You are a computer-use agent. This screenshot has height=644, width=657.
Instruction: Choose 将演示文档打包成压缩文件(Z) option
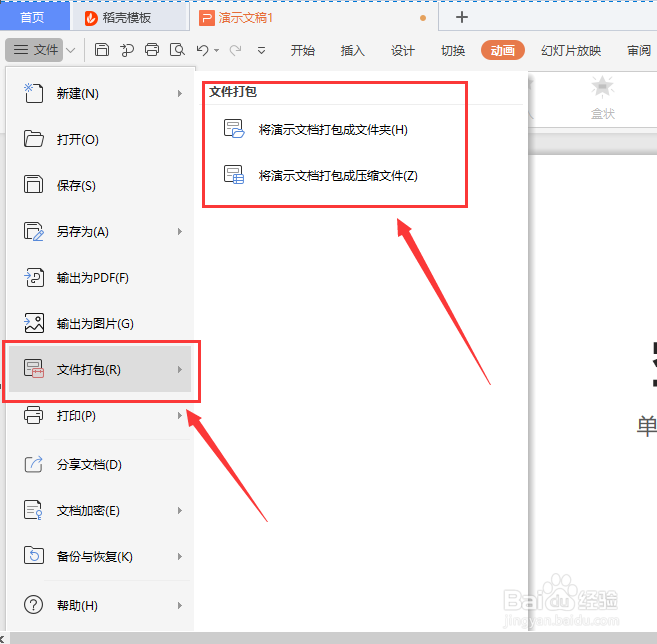point(338,175)
